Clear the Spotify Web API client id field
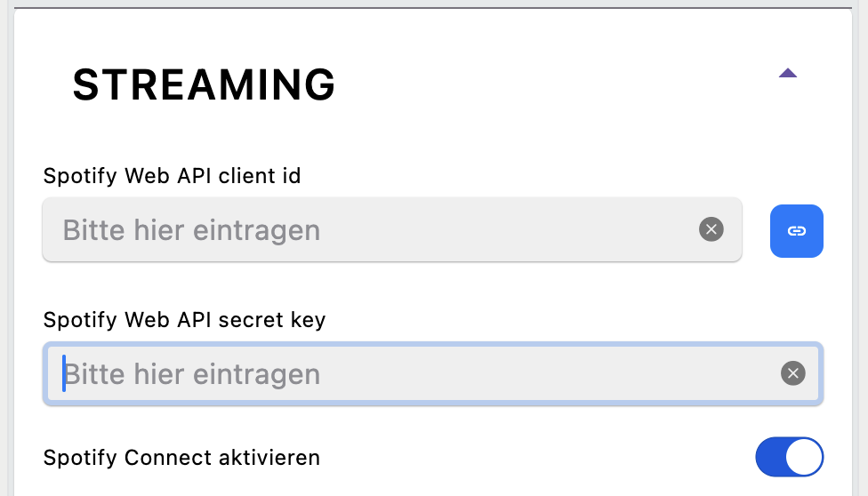 pyautogui.click(x=711, y=230)
